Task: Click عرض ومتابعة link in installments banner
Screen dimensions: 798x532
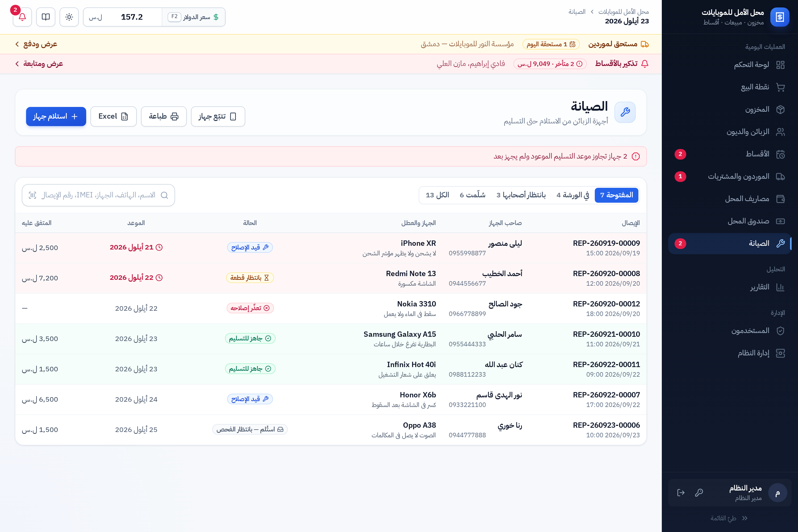Action: pyautogui.click(x=39, y=64)
